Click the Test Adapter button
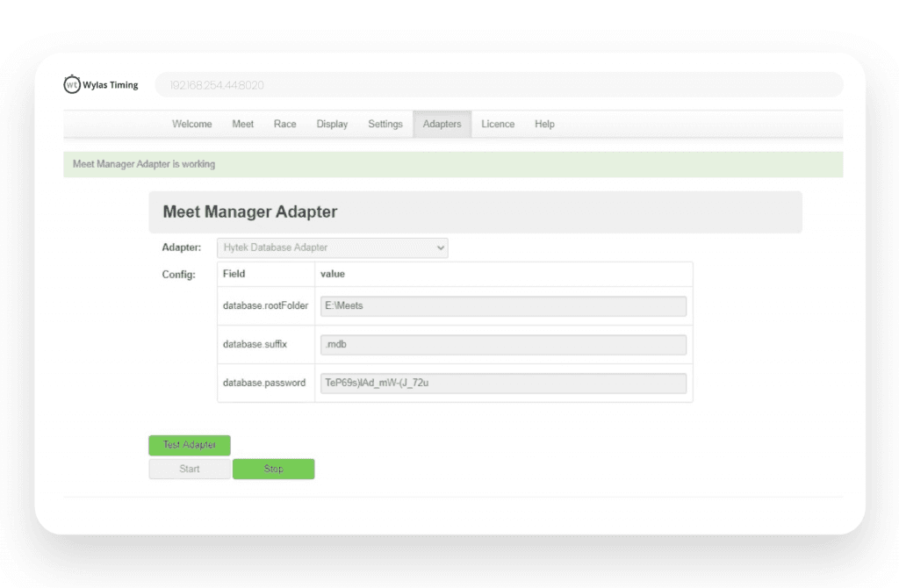 [189, 445]
